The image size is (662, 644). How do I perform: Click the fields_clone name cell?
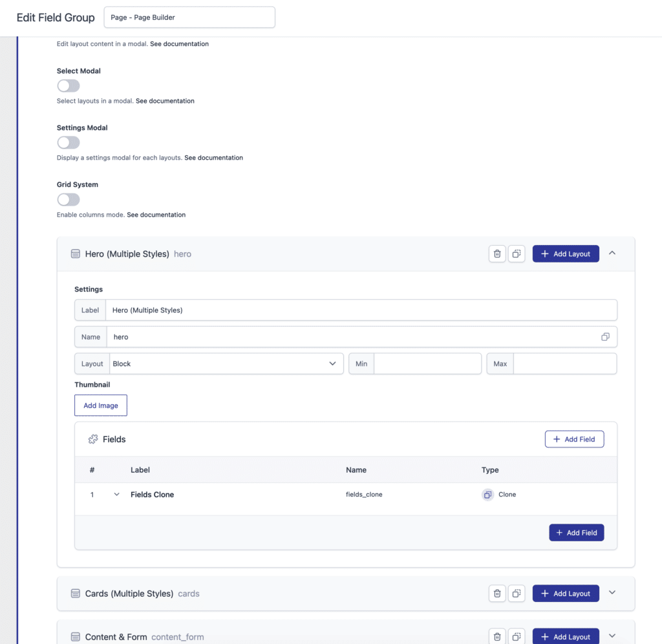pyautogui.click(x=364, y=495)
